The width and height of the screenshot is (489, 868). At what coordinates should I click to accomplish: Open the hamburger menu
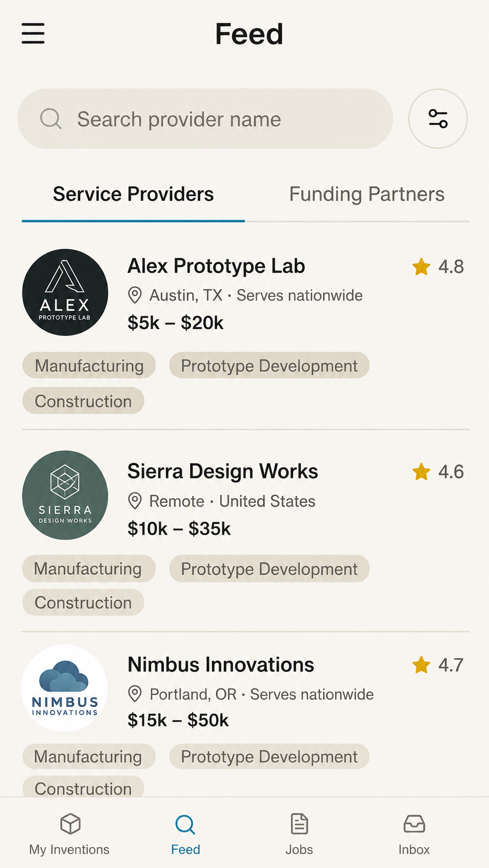33,34
